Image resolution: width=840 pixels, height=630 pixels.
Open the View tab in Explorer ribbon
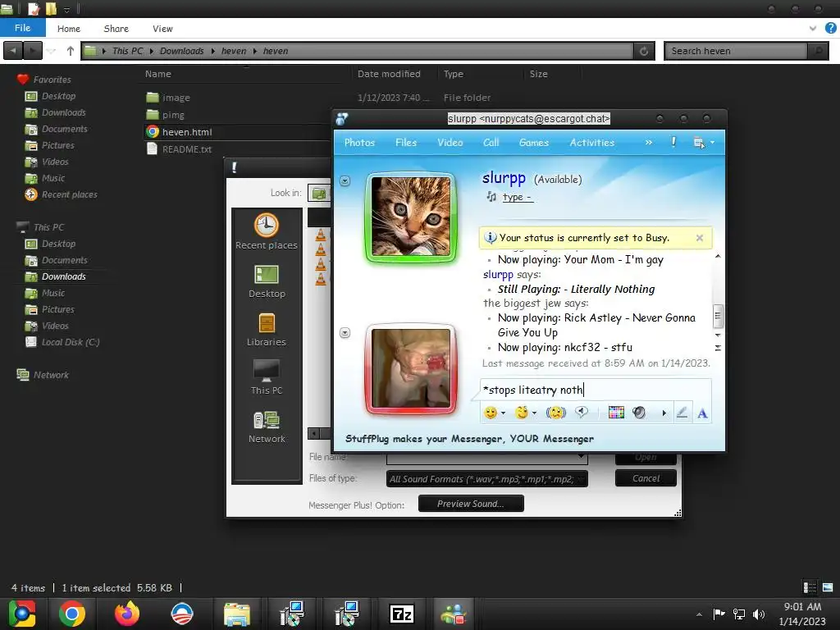[x=162, y=29]
